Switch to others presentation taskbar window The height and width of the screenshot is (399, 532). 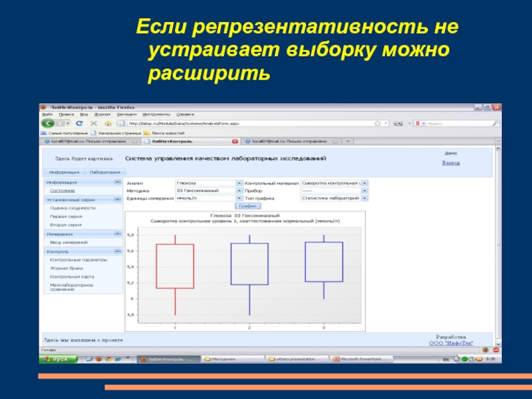pyautogui.click(x=297, y=359)
